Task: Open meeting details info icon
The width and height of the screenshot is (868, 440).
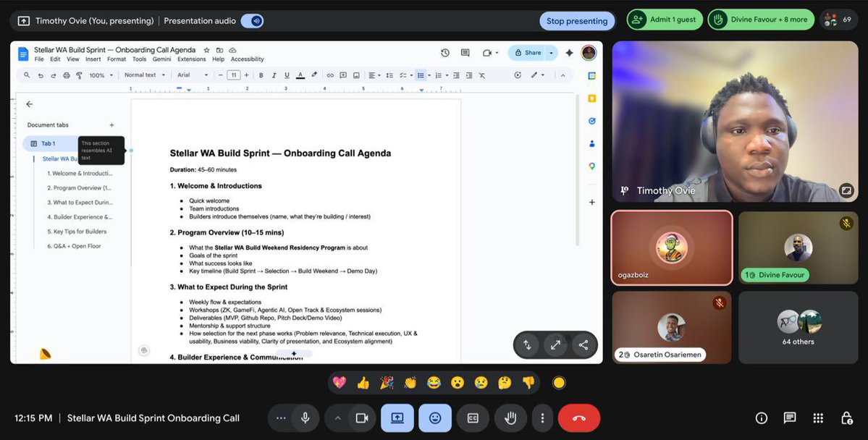Action: click(762, 418)
